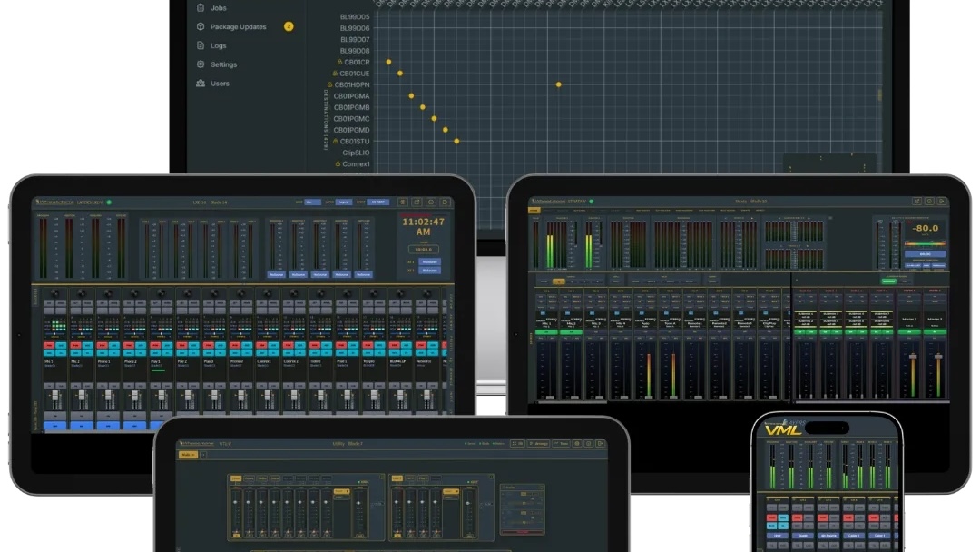This screenshot has height=552, width=980.
Task: Select Settings in monitor sidebar menu
Action: (224, 64)
